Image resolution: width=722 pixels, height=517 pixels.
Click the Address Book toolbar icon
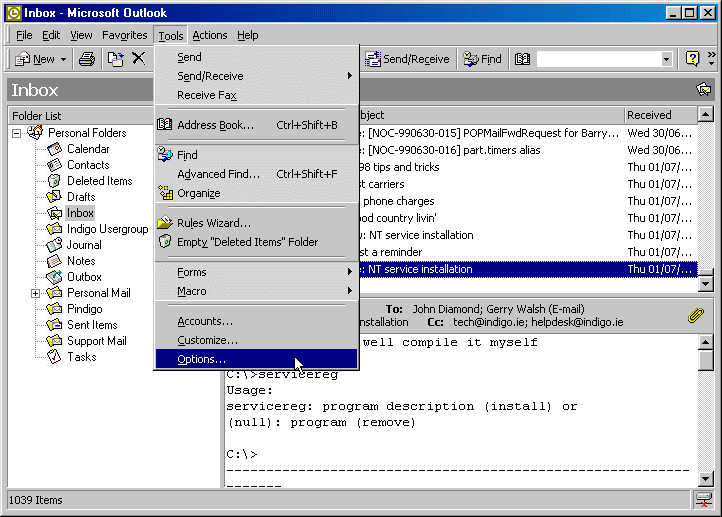(522, 59)
